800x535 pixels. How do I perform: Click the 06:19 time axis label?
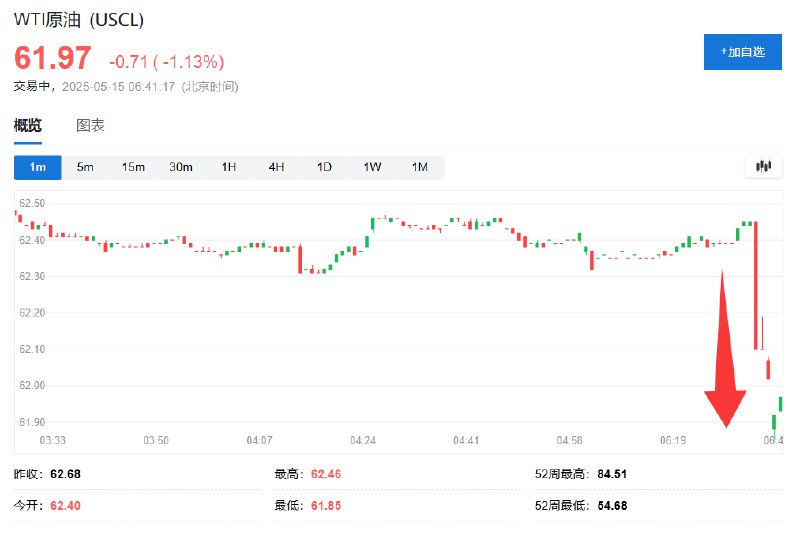(x=673, y=440)
